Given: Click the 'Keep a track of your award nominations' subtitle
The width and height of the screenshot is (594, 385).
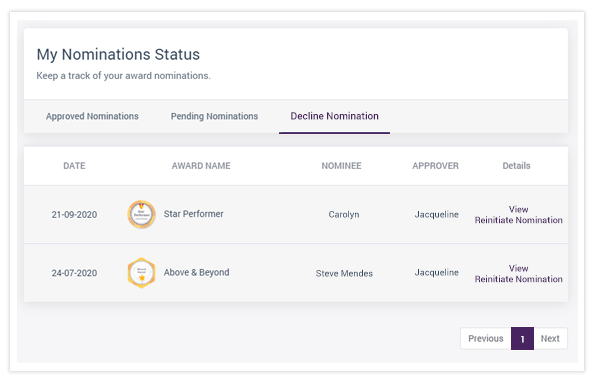Looking at the screenshot, I should [x=123, y=76].
